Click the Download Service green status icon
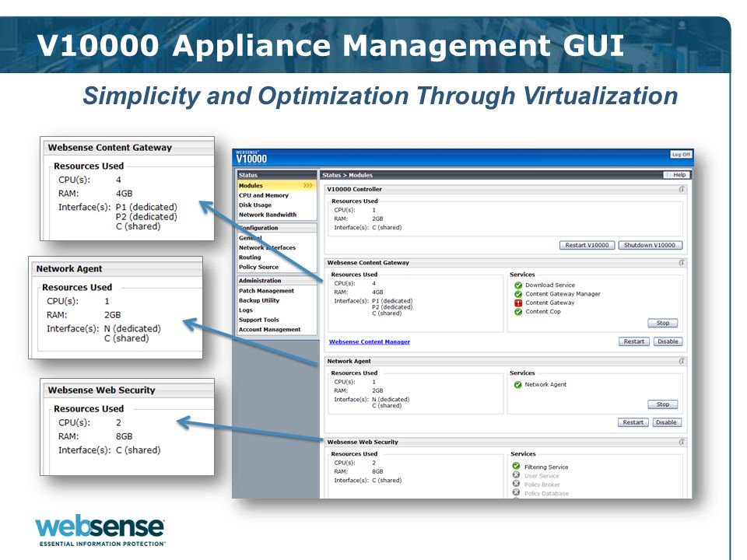The image size is (747, 560). click(x=518, y=285)
